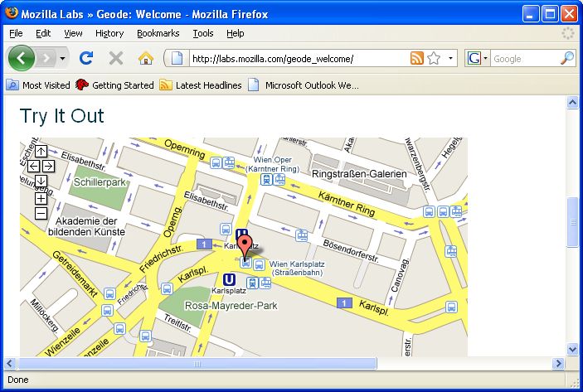Click the Google search input box

525,59
